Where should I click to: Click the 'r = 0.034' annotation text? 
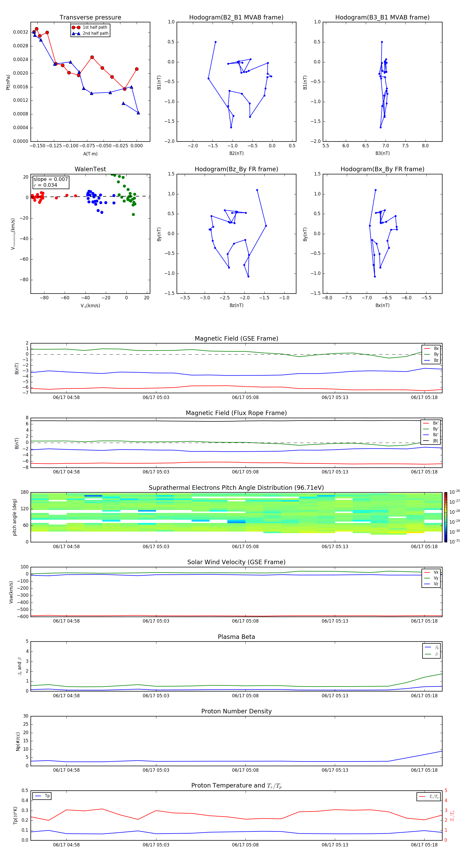click(45, 185)
